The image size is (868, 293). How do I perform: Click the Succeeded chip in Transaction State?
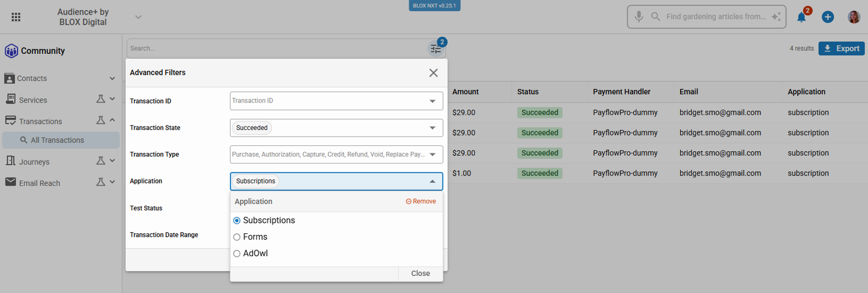click(252, 128)
